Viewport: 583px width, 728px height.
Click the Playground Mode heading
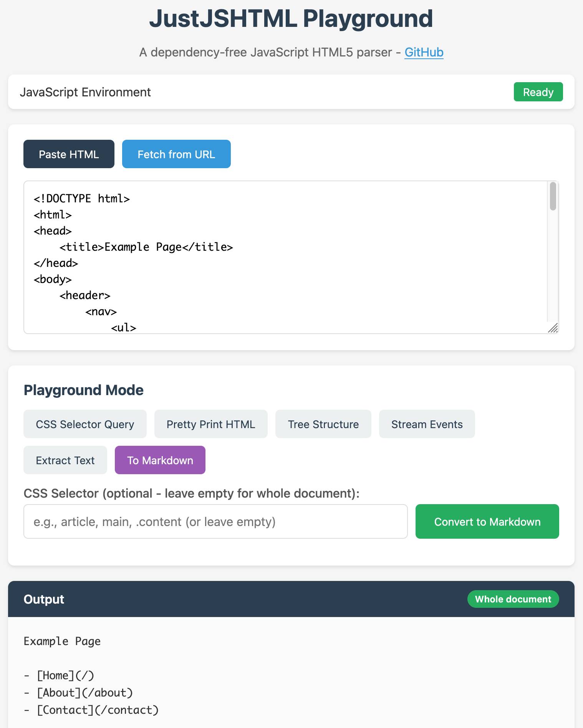(84, 390)
